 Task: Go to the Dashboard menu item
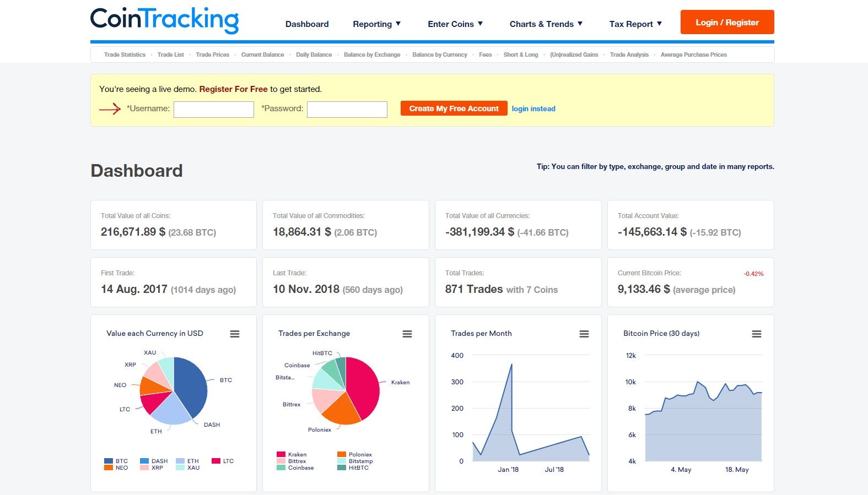307,24
